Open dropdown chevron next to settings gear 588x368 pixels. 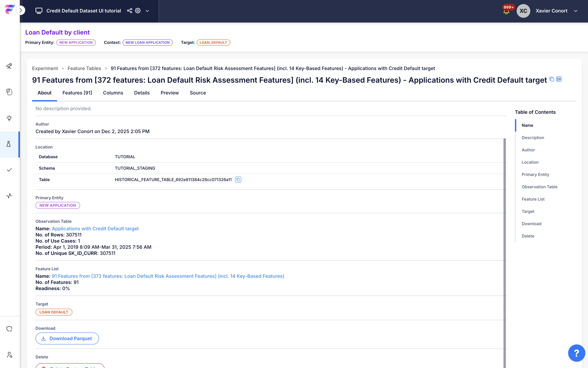point(147,11)
